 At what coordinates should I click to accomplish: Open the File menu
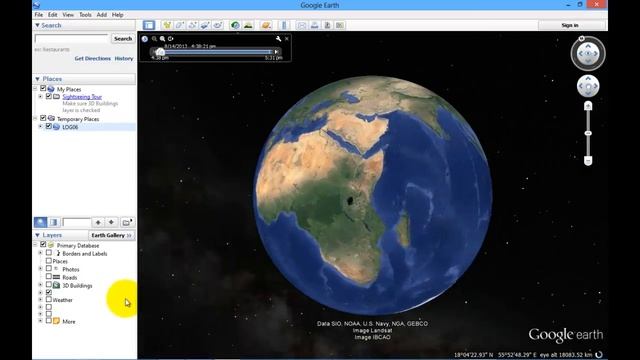[39, 15]
